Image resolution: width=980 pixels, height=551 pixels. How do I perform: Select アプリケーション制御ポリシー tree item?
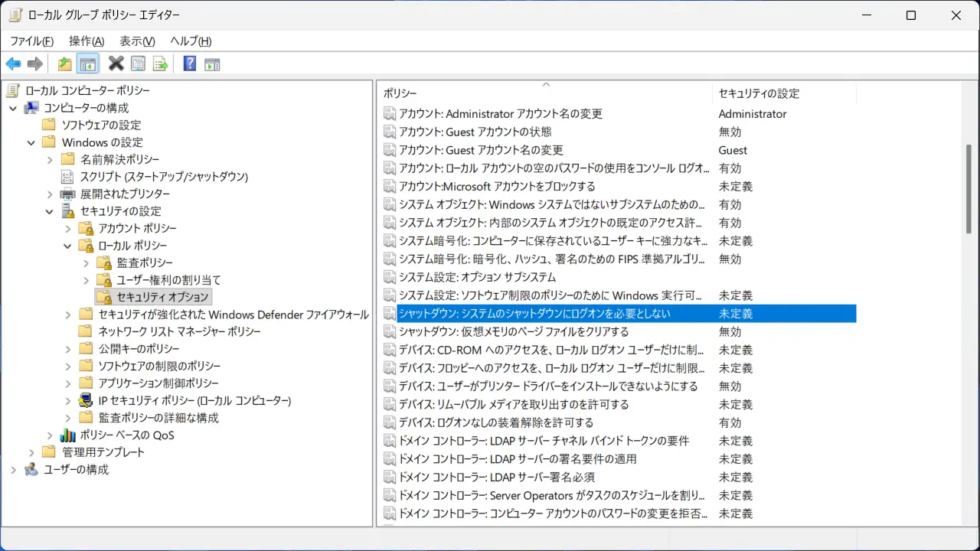pos(158,383)
